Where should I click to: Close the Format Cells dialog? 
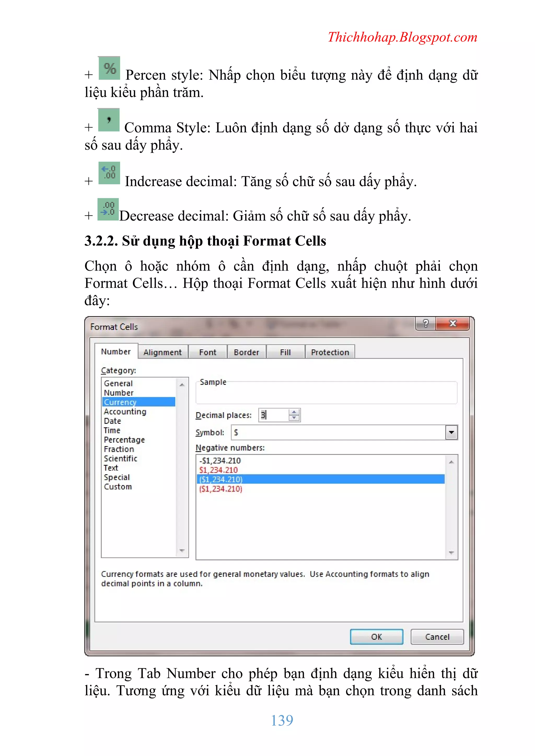453,324
